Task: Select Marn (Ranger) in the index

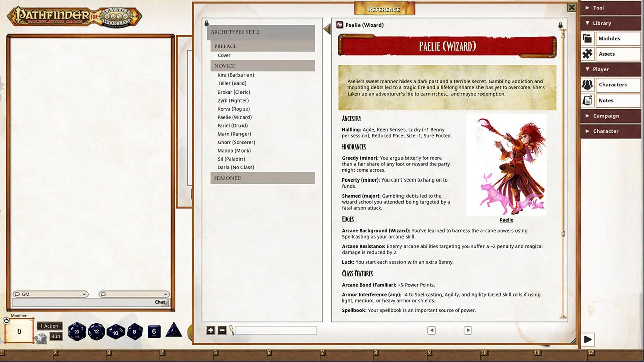Action: (x=234, y=134)
